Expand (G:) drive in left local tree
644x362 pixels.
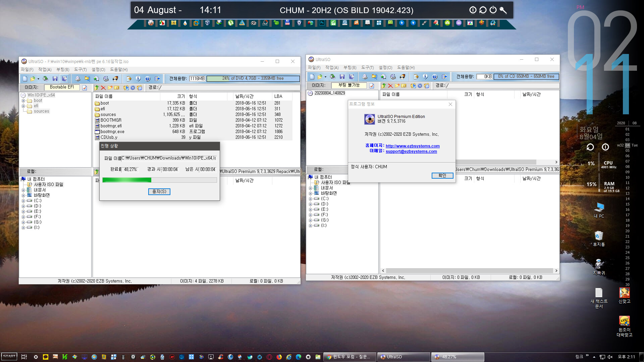[23, 222]
